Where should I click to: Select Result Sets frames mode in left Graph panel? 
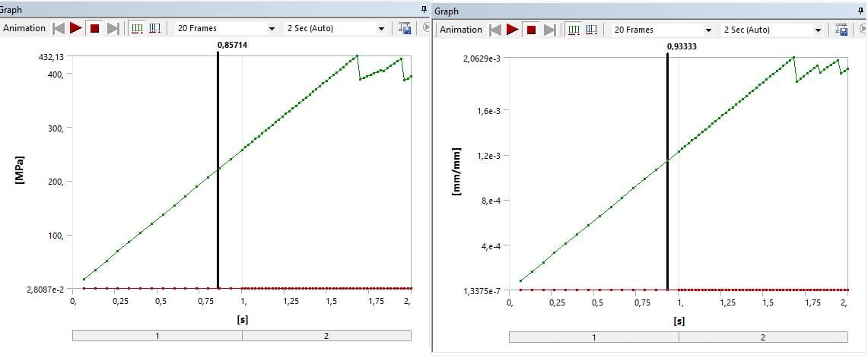[155, 28]
